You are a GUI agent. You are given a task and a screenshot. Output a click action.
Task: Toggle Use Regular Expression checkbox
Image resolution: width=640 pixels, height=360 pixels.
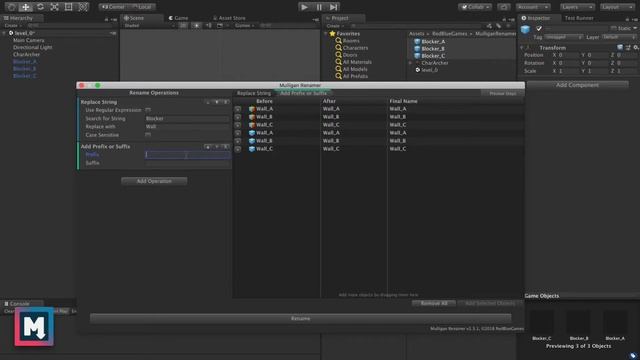click(x=148, y=110)
